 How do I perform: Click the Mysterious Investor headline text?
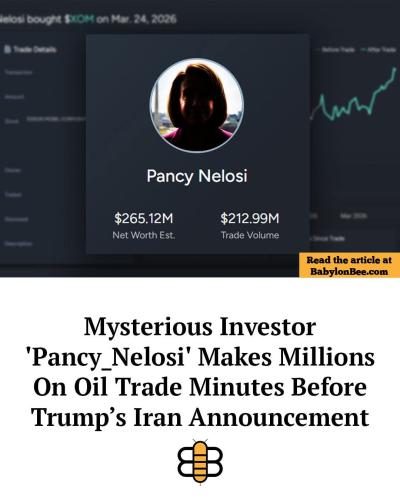pos(200,372)
